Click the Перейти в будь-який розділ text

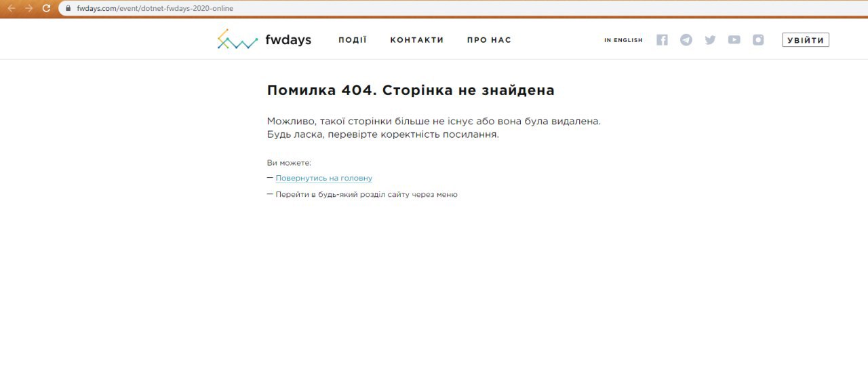tap(367, 195)
